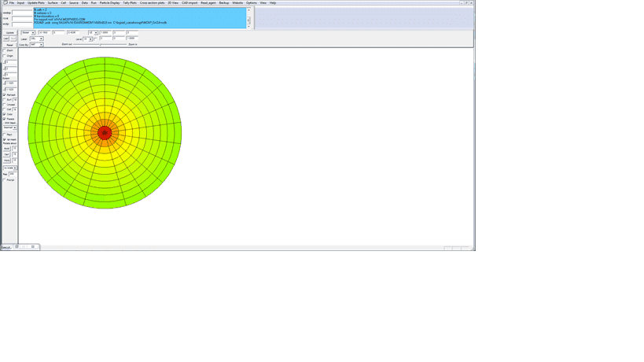Click the Last button

6,39
